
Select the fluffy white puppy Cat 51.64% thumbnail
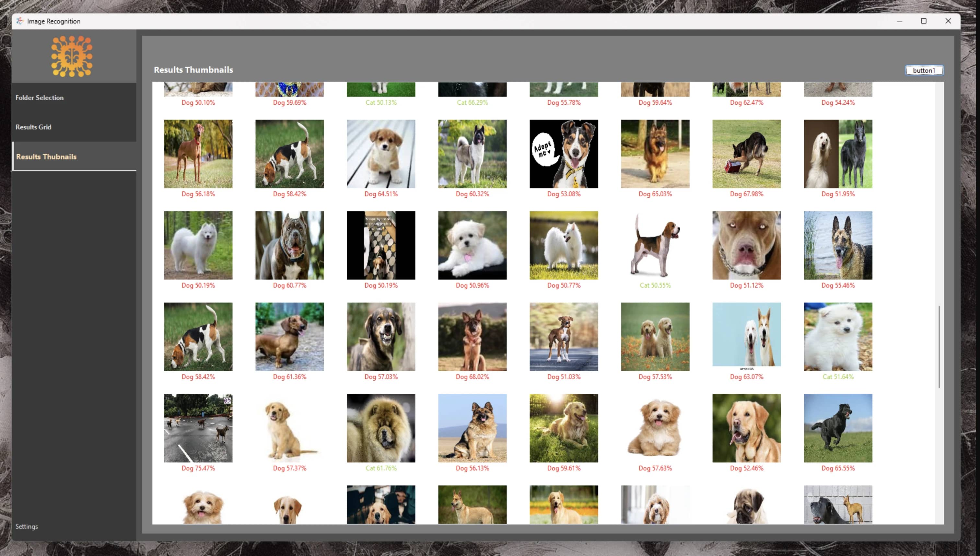pos(838,337)
